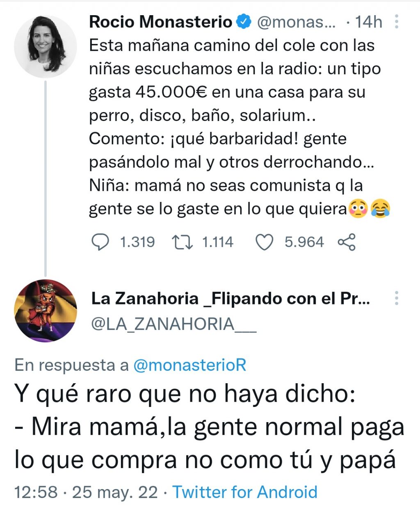420x512 pixels.
Task: Retweet Rocio Monasterio's tweet
Action: point(182,242)
